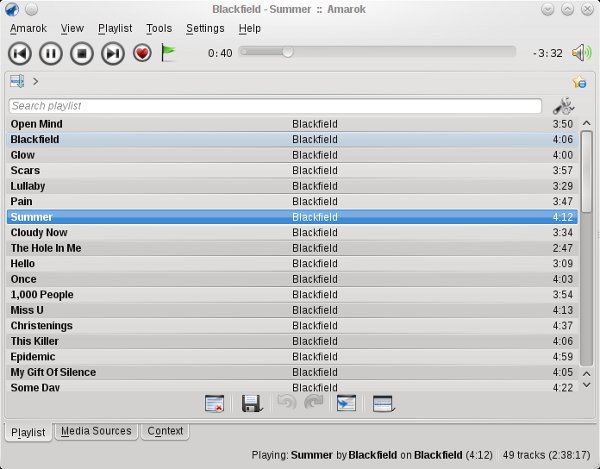The width and height of the screenshot is (600, 469).
Task: Select the track Once
Action: coord(292,279)
